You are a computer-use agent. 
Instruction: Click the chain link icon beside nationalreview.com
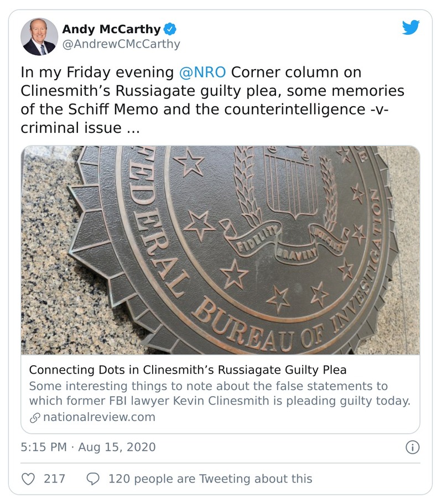pos(34,417)
